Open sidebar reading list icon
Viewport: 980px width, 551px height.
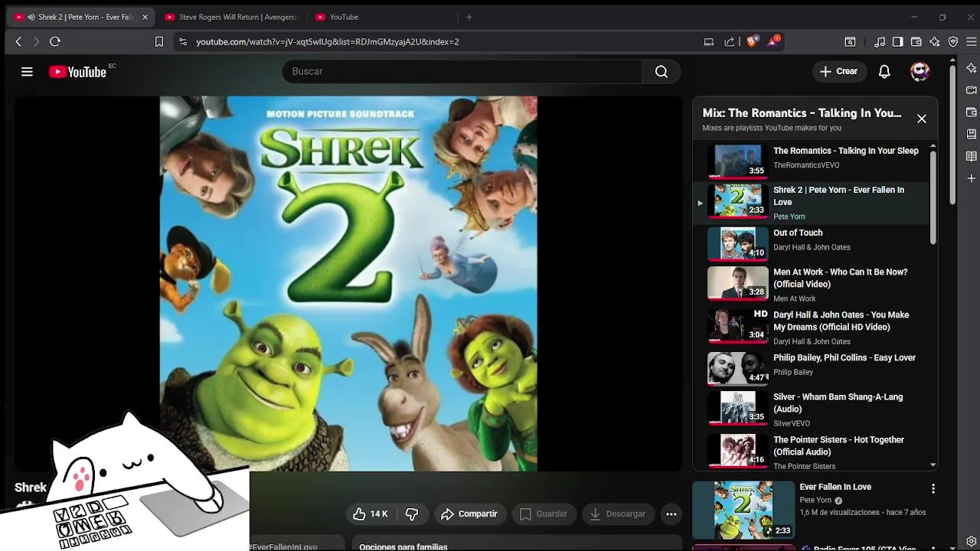tap(971, 156)
